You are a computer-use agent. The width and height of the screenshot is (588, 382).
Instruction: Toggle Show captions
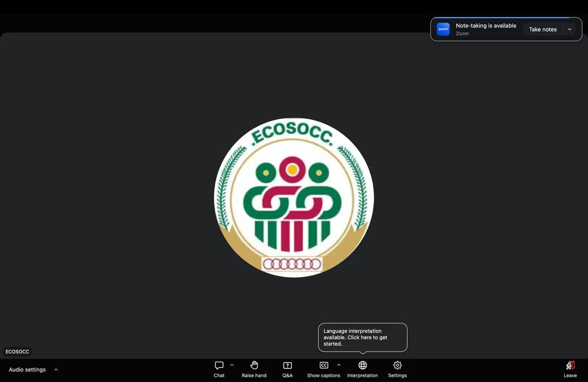(324, 369)
